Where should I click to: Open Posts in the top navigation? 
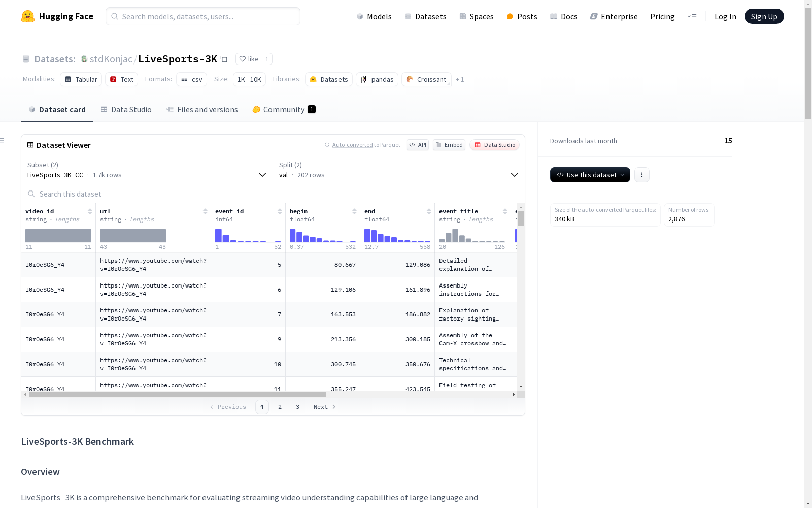click(x=522, y=16)
